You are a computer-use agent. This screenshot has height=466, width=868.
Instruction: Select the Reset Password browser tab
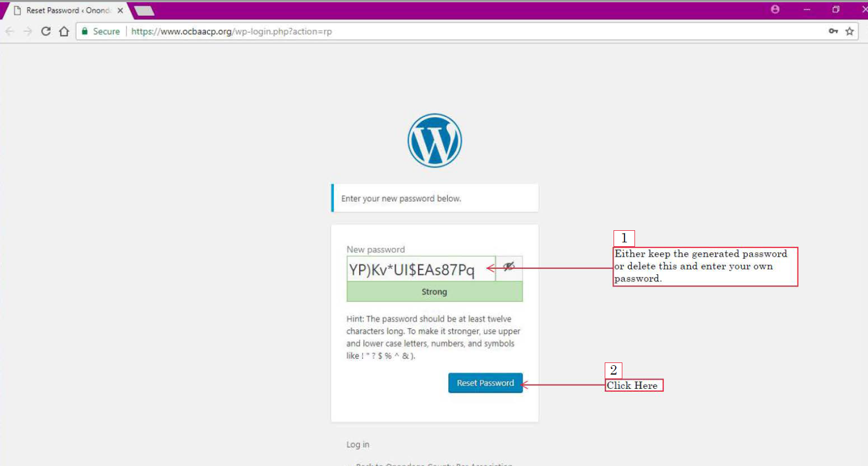(68, 10)
